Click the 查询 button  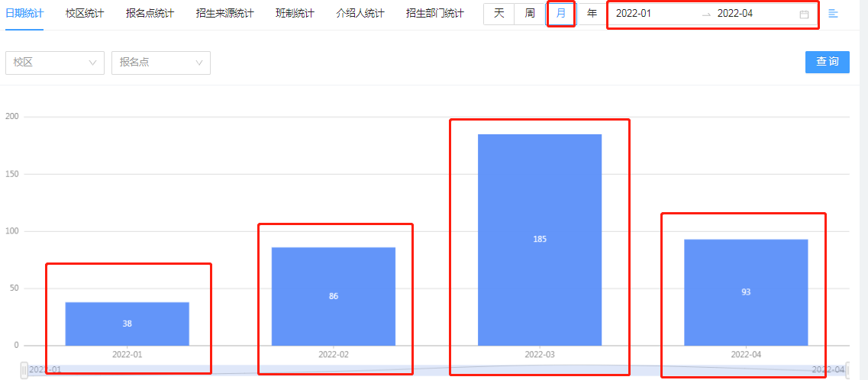pyautogui.click(x=827, y=62)
